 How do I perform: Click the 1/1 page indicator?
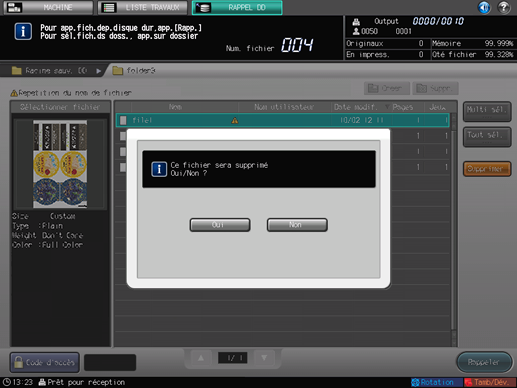[233, 358]
